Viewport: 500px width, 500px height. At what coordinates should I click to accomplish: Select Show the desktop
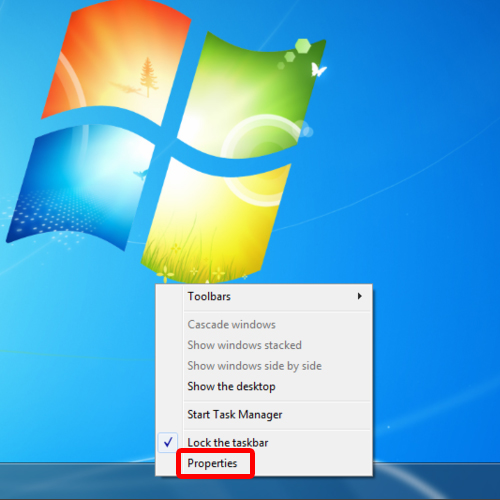(264, 386)
